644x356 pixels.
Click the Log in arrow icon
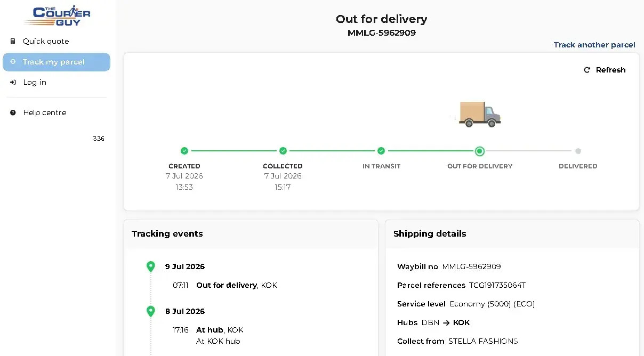click(13, 82)
